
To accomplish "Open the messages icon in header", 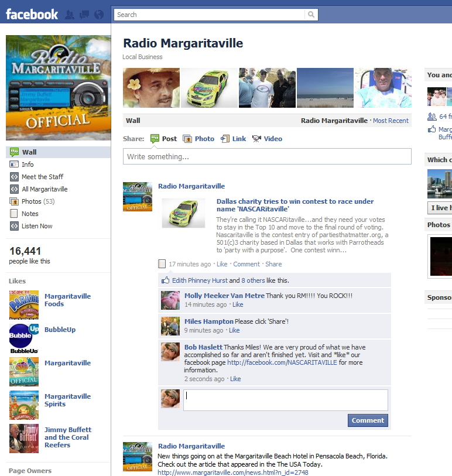I will click(84, 15).
